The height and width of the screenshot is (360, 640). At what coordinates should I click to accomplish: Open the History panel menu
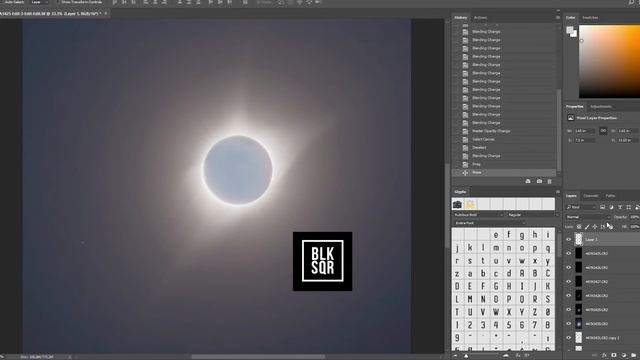[558, 18]
